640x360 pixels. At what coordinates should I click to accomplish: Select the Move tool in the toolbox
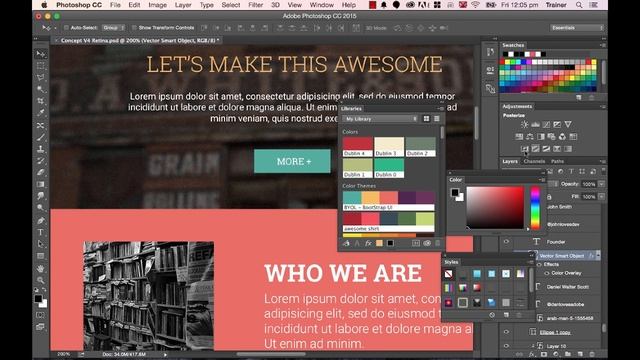pos(40,54)
